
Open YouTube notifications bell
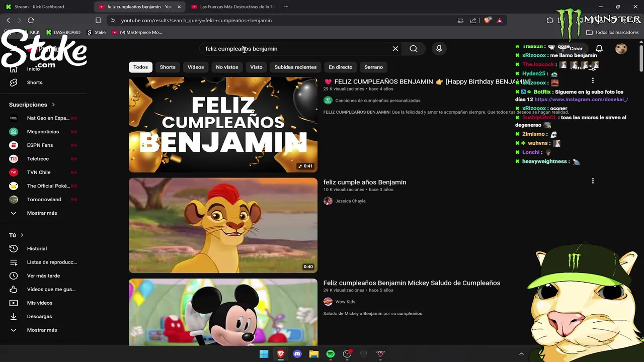point(599,49)
